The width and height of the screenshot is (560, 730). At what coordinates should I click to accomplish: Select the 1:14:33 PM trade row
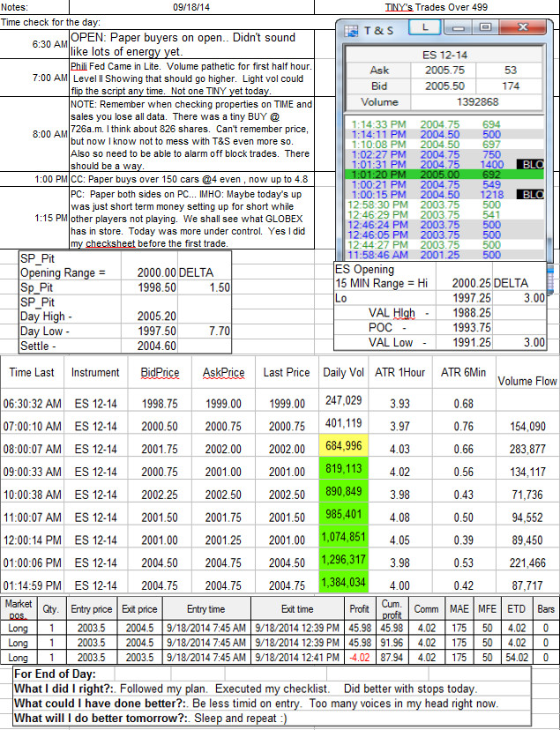point(444,124)
